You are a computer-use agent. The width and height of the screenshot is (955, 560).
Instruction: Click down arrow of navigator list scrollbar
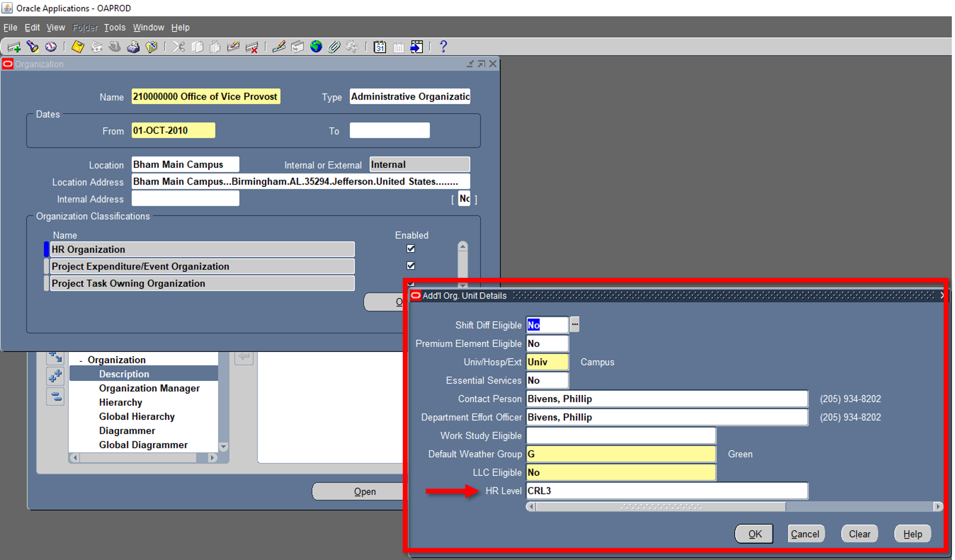point(224,447)
